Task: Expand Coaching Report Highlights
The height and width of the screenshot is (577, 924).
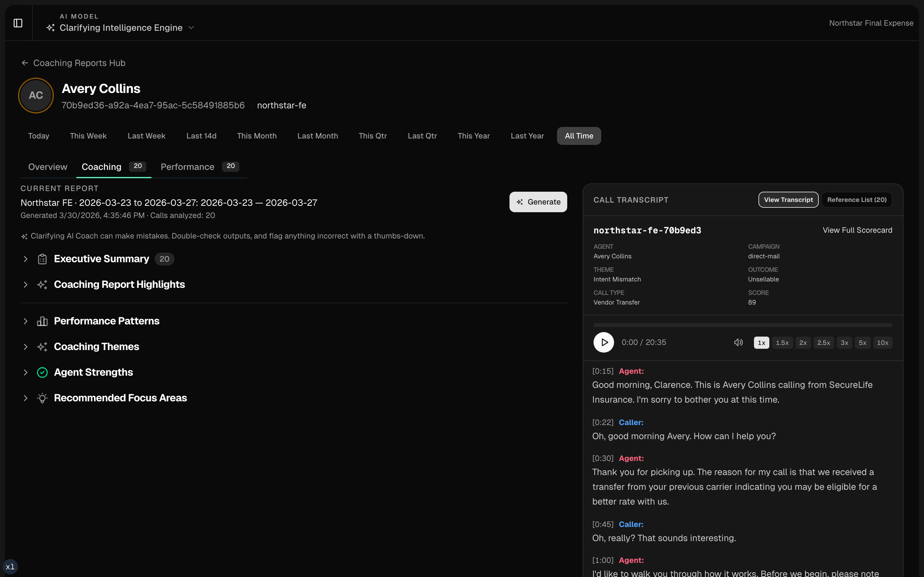Action: point(25,284)
